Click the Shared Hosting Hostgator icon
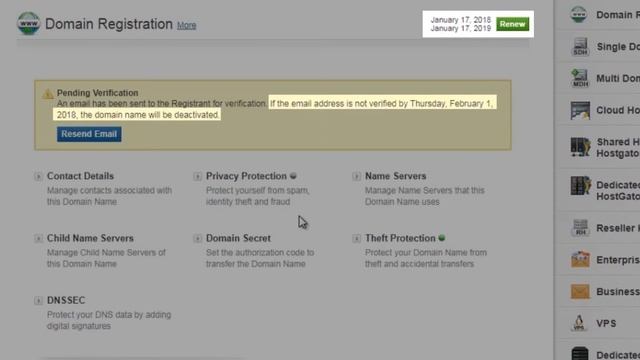The width and height of the screenshot is (640, 360). point(580,147)
